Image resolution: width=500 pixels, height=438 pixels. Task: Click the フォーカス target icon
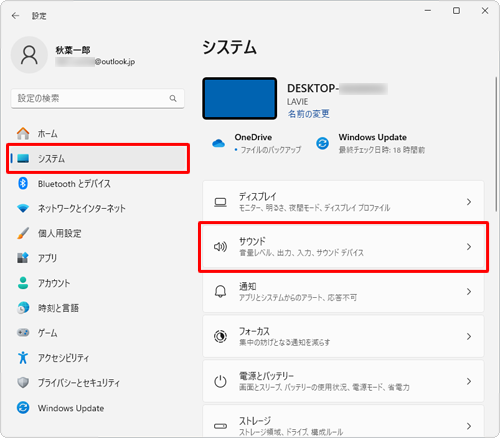220,336
